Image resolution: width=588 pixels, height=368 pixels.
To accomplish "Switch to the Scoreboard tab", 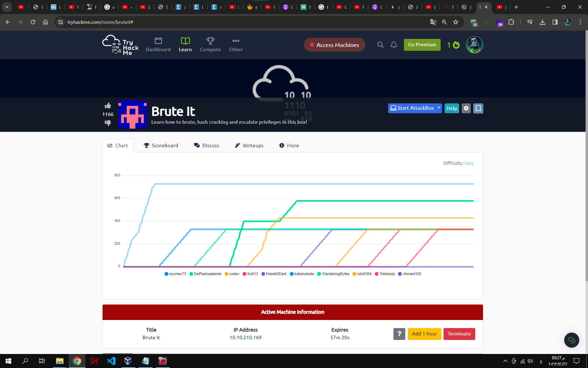I will 161,145.
